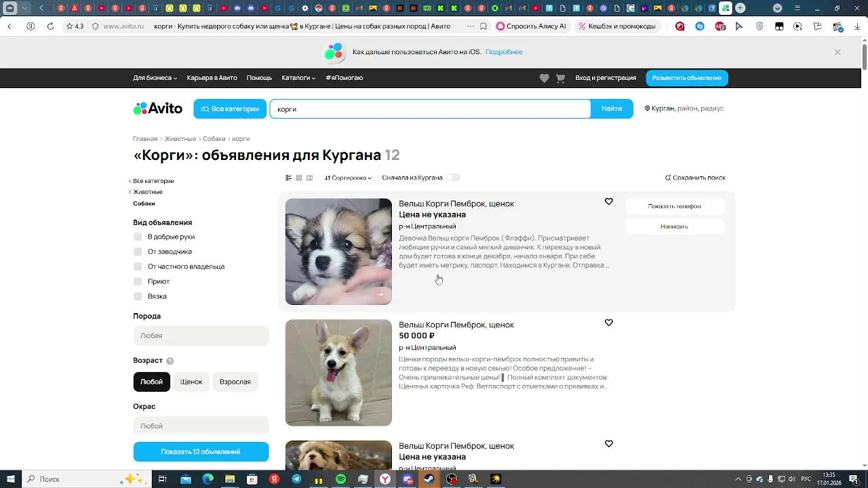The width and height of the screenshot is (868, 488).
Task: Select the 'Взрослая' age option
Action: tap(235, 382)
